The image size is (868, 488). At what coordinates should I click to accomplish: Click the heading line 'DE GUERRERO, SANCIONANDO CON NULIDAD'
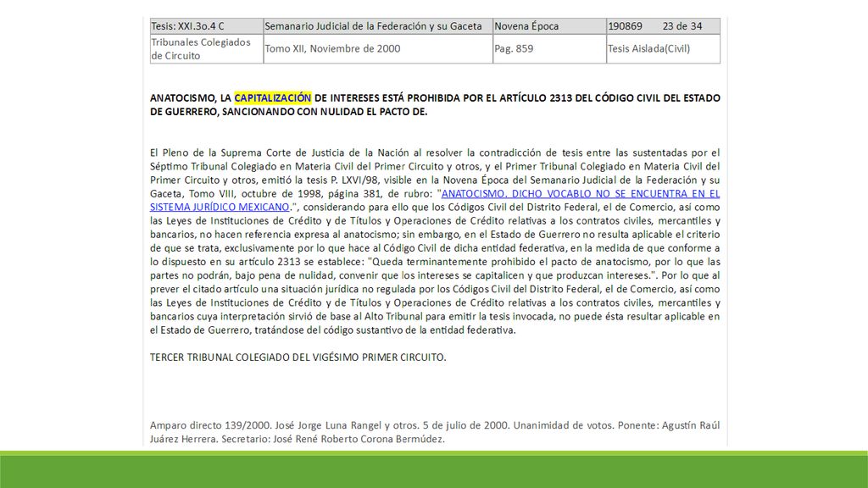[x=288, y=112]
